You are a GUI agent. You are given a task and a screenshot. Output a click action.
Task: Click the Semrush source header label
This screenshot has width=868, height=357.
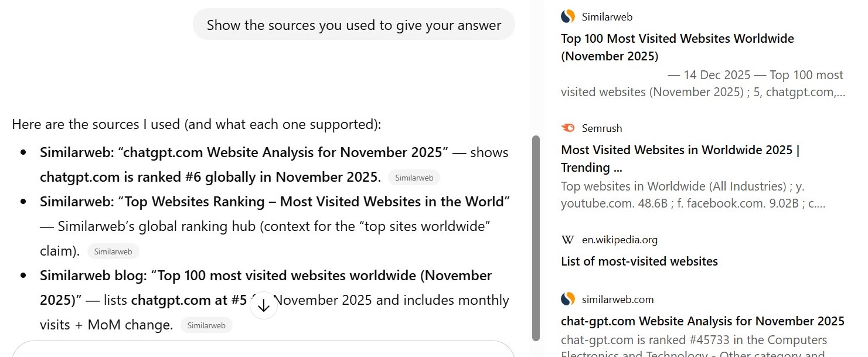tap(601, 128)
